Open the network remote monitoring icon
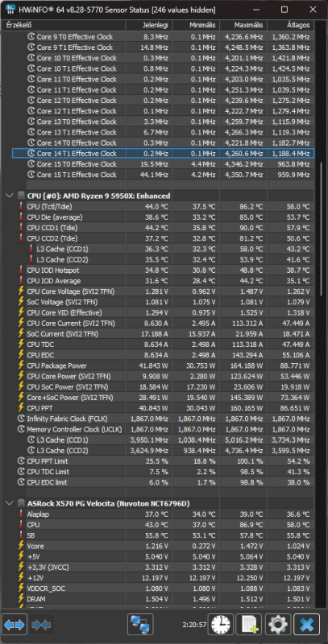The height and width of the screenshot is (644, 328). [x=140, y=625]
